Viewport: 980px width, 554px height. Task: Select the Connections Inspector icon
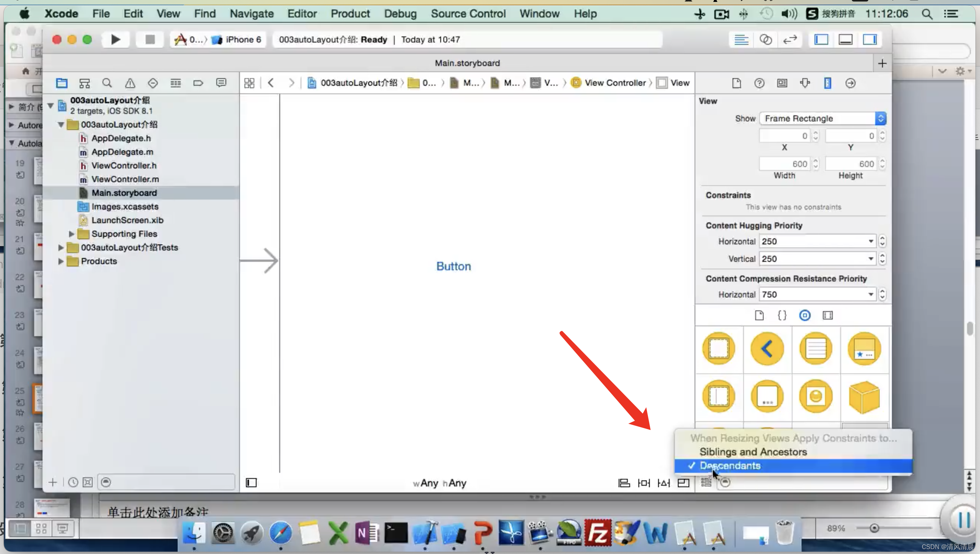click(851, 83)
